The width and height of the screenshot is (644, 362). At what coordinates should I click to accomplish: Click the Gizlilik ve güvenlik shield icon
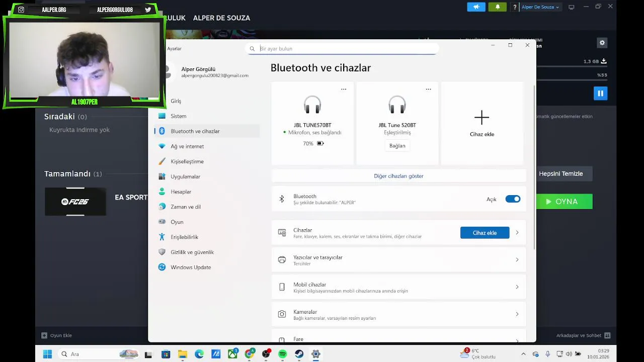click(x=162, y=252)
